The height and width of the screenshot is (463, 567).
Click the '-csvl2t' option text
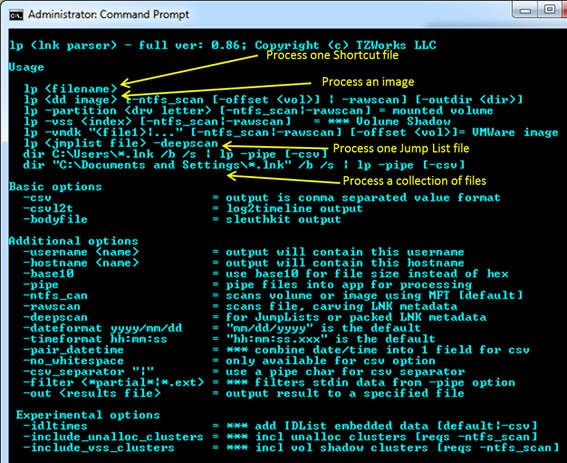click(x=48, y=209)
